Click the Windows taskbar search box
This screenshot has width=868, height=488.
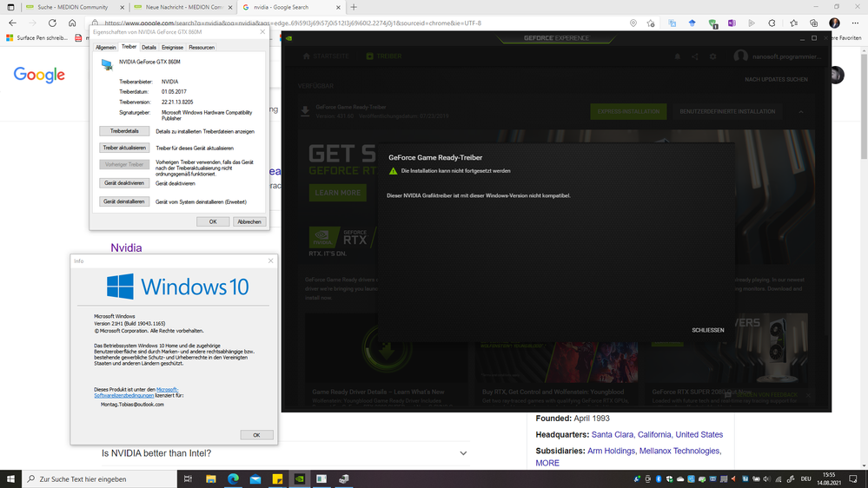(x=96, y=478)
